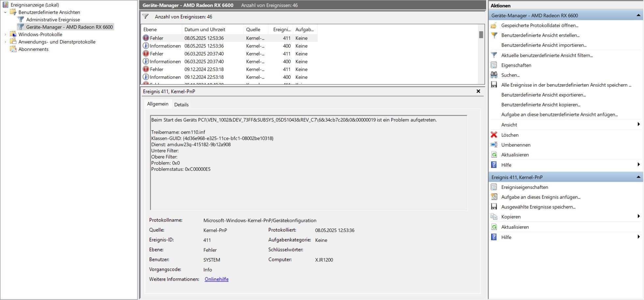Click the Benutzerdefinierte Ansichten folder icon

click(x=13, y=12)
